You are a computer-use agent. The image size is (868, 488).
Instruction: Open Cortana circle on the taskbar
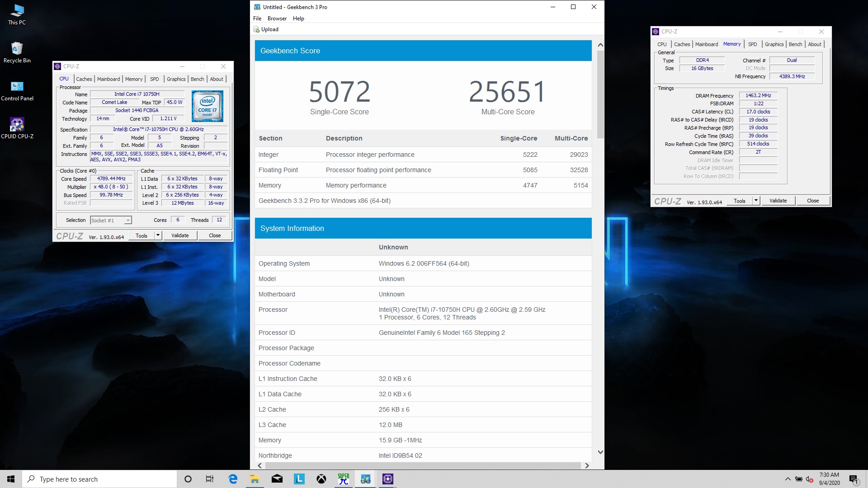pos(188,479)
